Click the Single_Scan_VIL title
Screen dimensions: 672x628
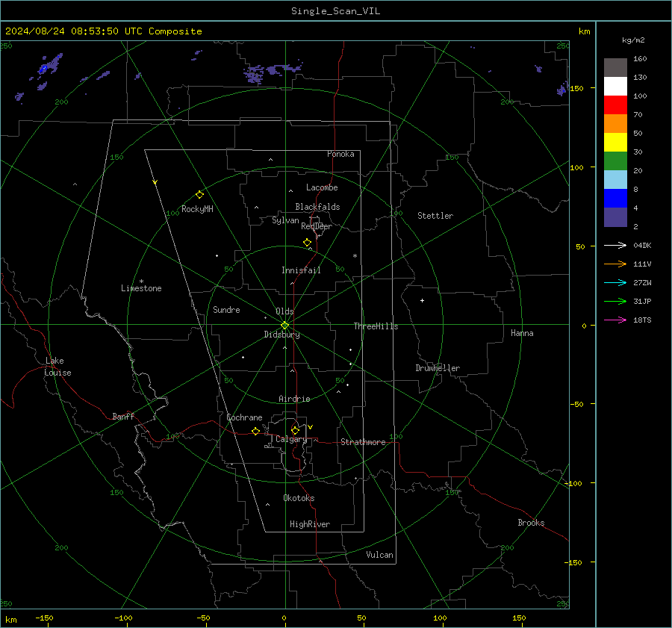[x=335, y=11]
